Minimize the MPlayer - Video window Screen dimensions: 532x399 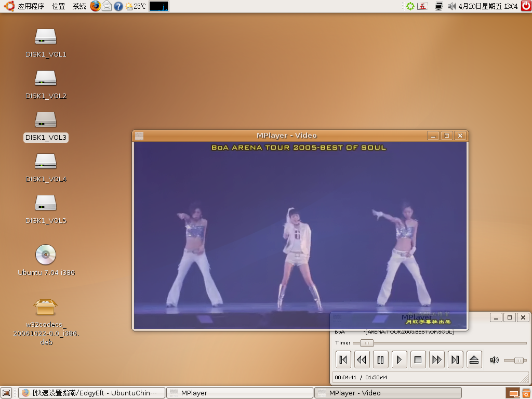433,136
